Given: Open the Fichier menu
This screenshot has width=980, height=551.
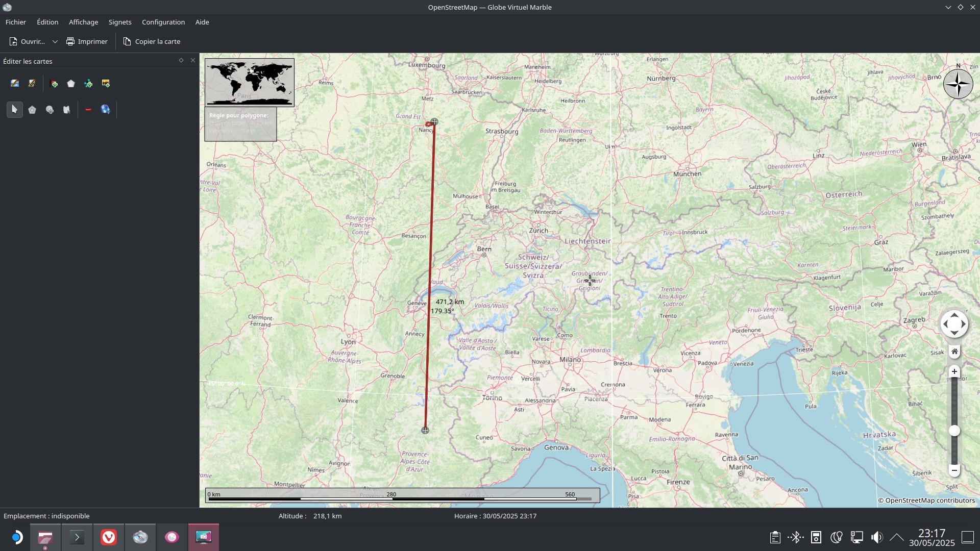Looking at the screenshot, I should (x=15, y=22).
